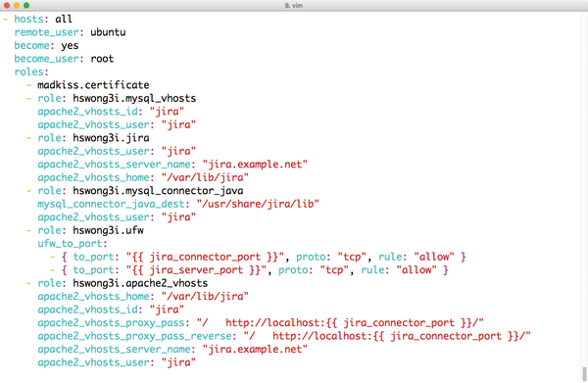Click the word "hosts" on the first line
The image size is (588, 383).
tap(28, 20)
